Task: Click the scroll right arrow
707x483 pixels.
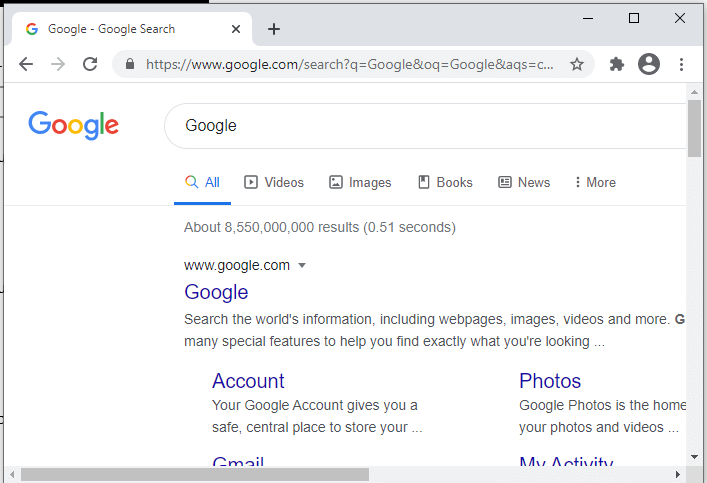Action: tap(677, 474)
